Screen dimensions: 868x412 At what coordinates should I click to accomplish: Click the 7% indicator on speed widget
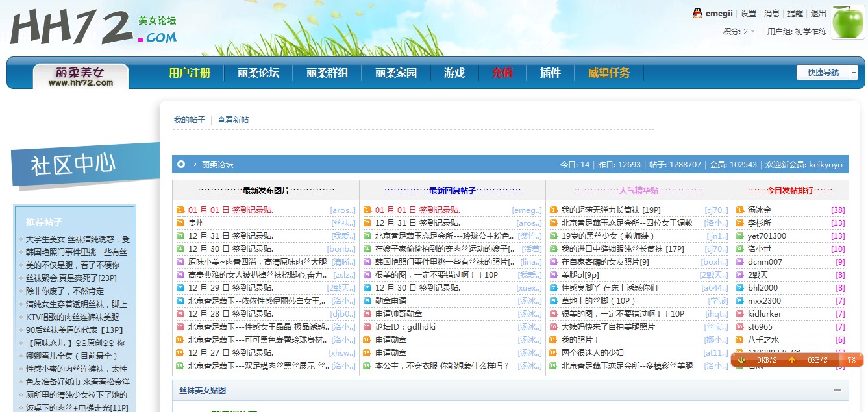tap(851, 360)
